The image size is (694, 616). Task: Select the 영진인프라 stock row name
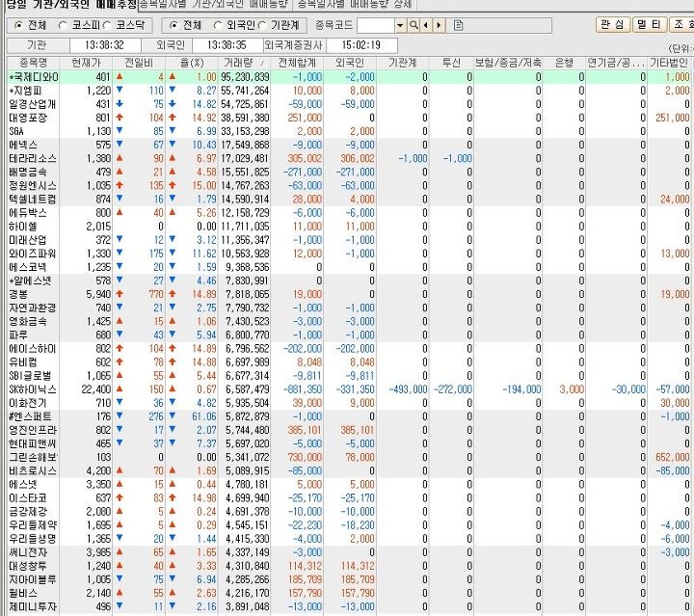coord(33,430)
